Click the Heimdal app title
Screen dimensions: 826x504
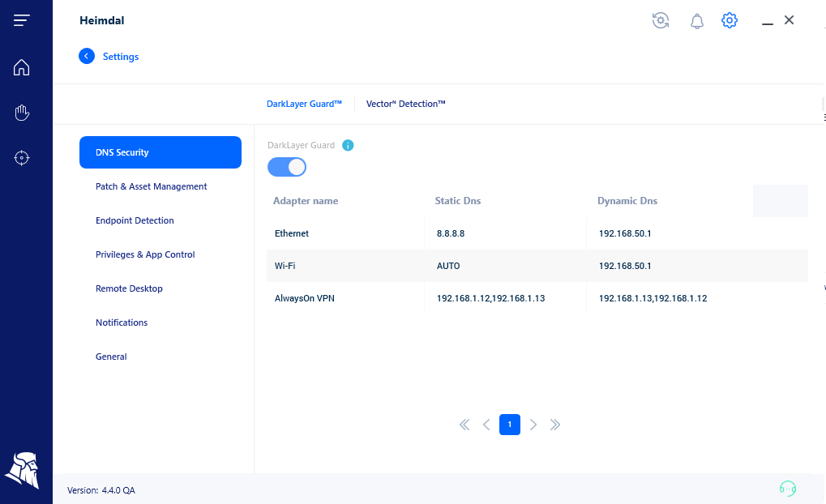[x=102, y=20]
